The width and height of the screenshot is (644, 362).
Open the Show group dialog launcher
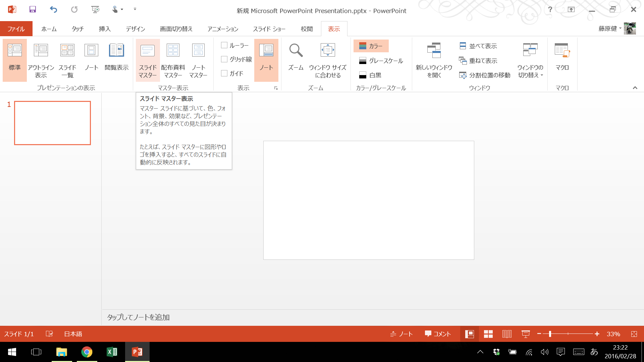[x=276, y=88]
